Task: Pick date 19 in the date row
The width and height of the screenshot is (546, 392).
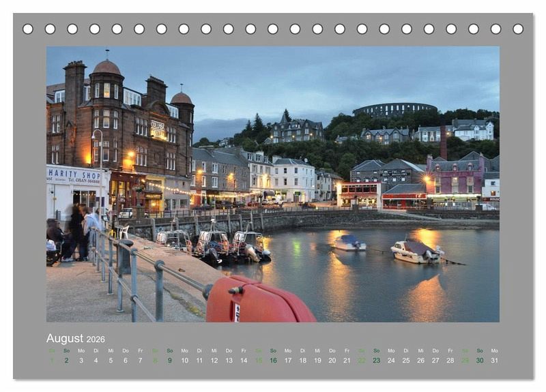Action: pos(317,361)
